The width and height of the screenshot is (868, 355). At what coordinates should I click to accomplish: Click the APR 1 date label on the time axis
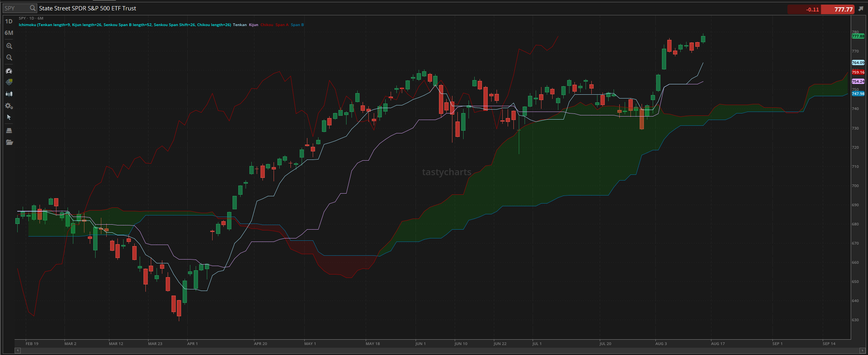(x=192, y=343)
